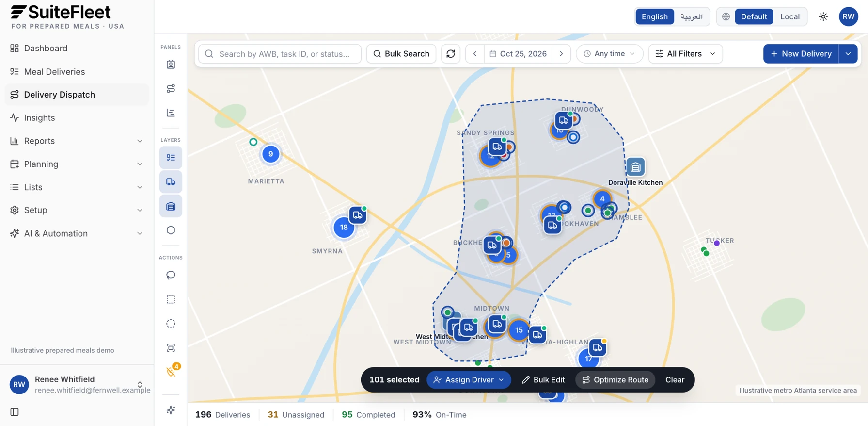This screenshot has height=426, width=868.
Task: Expand the Planning menu
Action: click(x=77, y=164)
